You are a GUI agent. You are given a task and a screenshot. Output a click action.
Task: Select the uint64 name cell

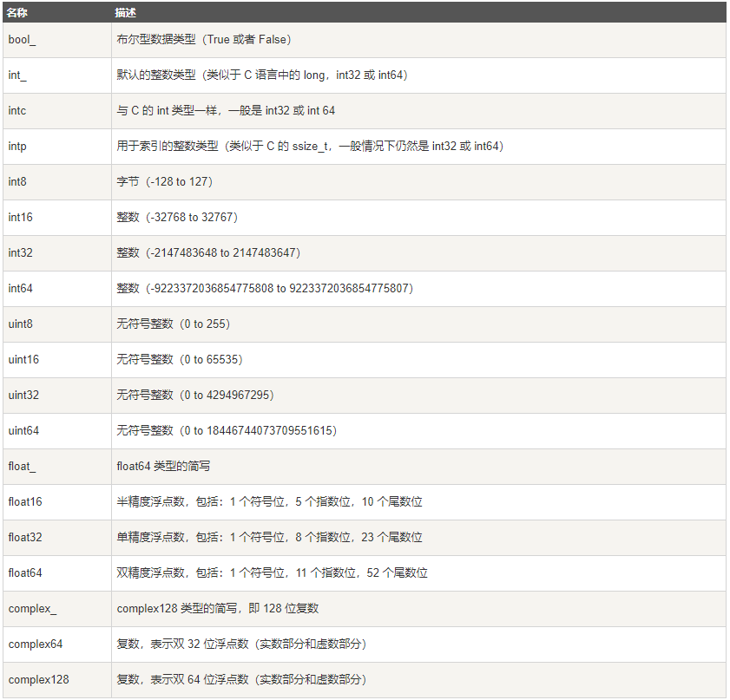click(x=56, y=431)
